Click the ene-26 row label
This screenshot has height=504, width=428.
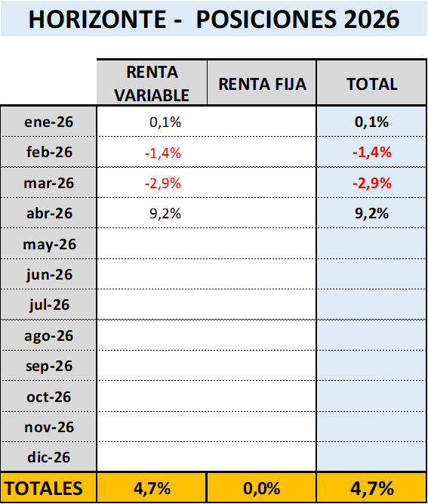pos(48,122)
